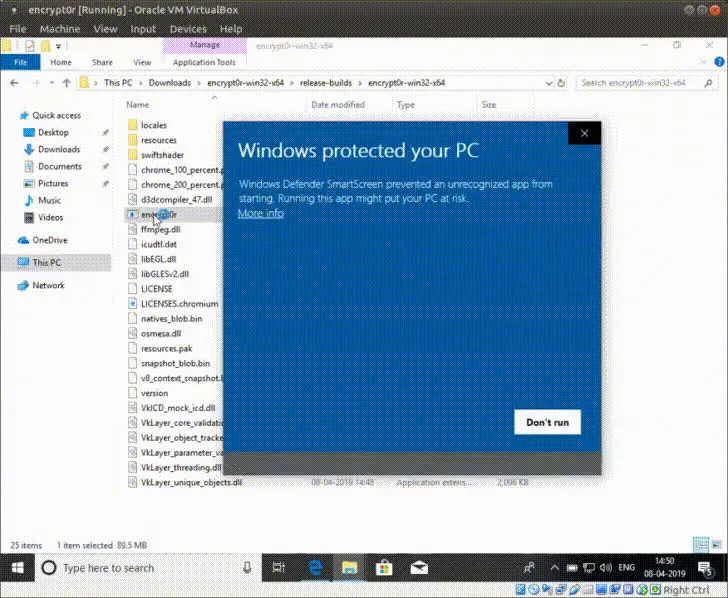Viewport: 728px width, 598px height.
Task: Select VkLayer_unique_objects.dll file
Action: (x=191, y=482)
